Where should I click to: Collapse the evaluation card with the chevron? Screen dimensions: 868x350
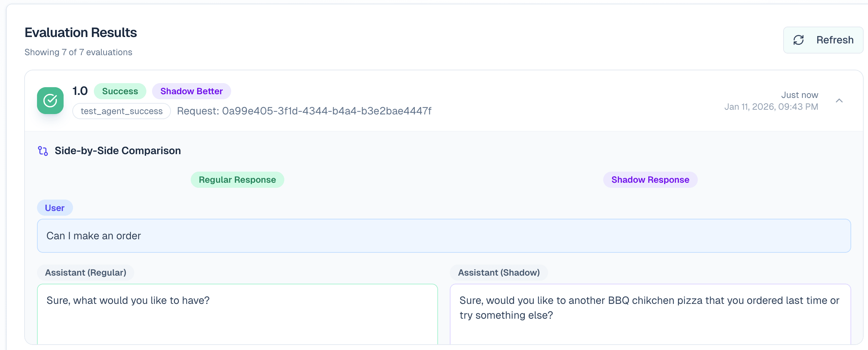coord(839,101)
